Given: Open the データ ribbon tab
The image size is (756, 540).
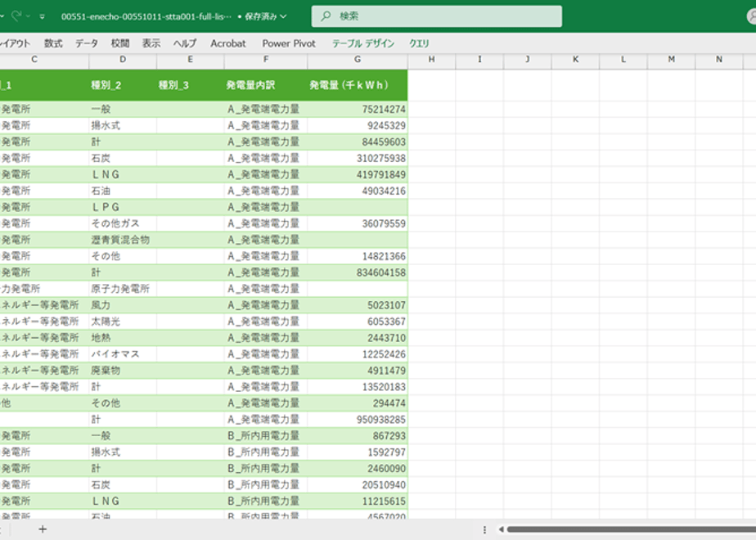Looking at the screenshot, I should coord(87,43).
